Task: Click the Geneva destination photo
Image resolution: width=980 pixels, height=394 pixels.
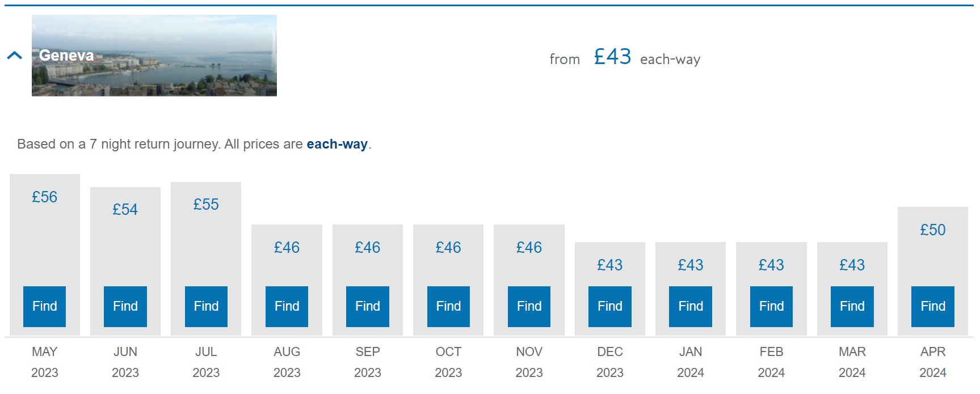Action: click(x=154, y=56)
